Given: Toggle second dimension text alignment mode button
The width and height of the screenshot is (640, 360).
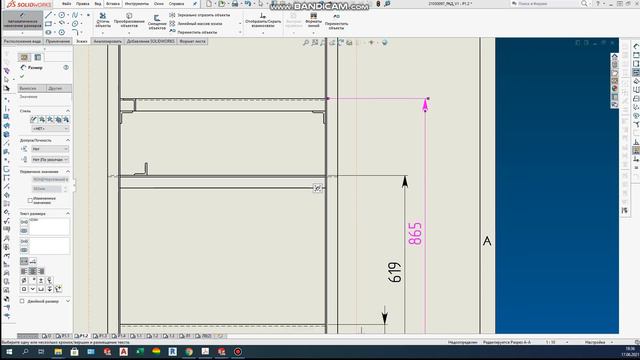Looking at the screenshot, I should (x=33, y=261).
